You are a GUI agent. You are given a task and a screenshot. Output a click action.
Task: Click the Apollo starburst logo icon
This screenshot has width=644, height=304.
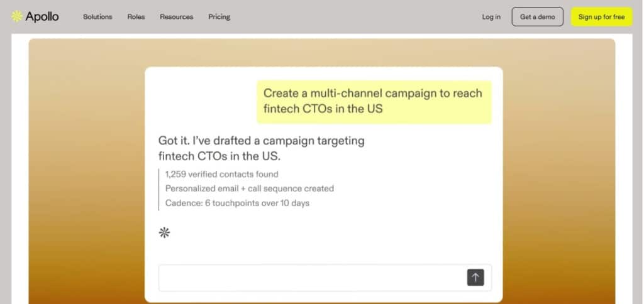pos(17,17)
